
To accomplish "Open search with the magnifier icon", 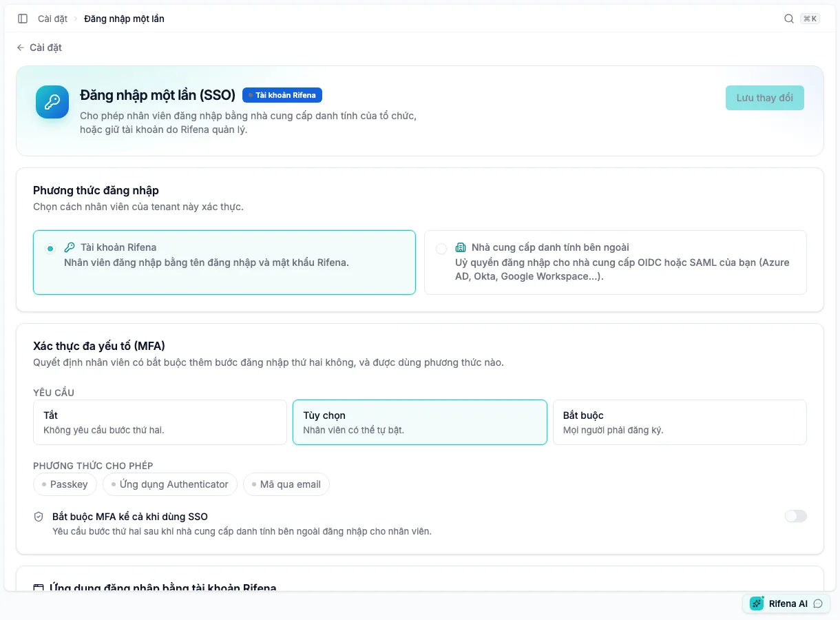I will pos(789,19).
